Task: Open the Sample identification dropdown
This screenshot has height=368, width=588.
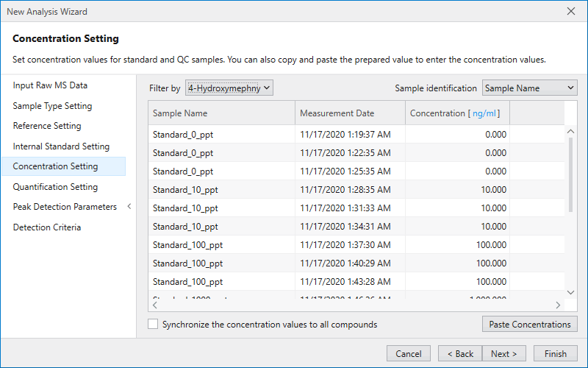Action: click(x=529, y=88)
